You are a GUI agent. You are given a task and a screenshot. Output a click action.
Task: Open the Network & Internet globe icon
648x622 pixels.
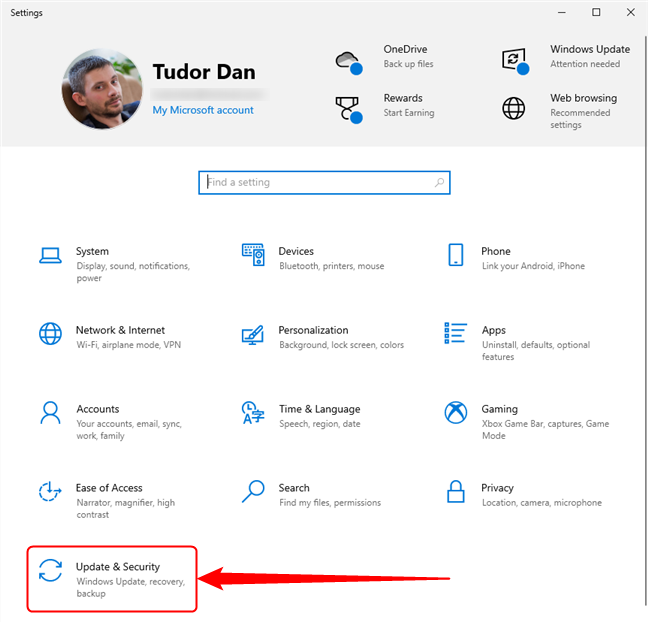point(50,334)
